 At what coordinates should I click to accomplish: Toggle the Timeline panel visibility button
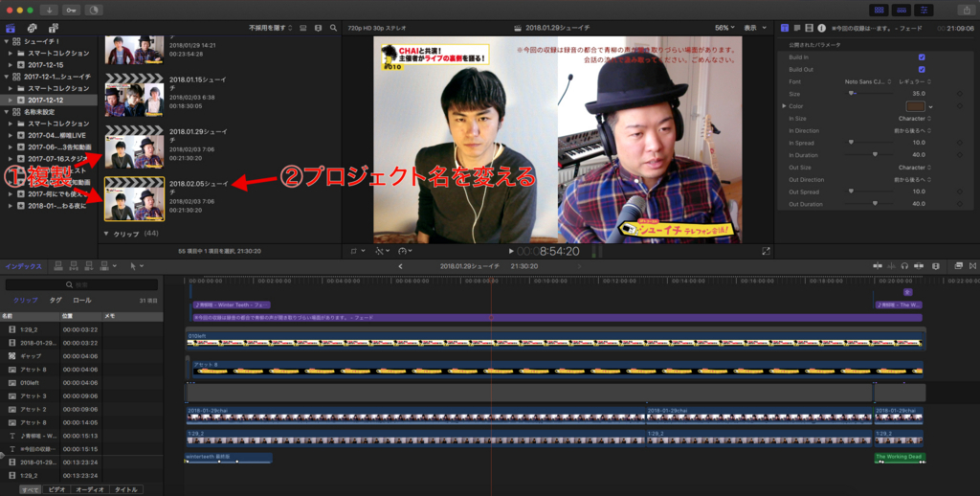point(901,10)
